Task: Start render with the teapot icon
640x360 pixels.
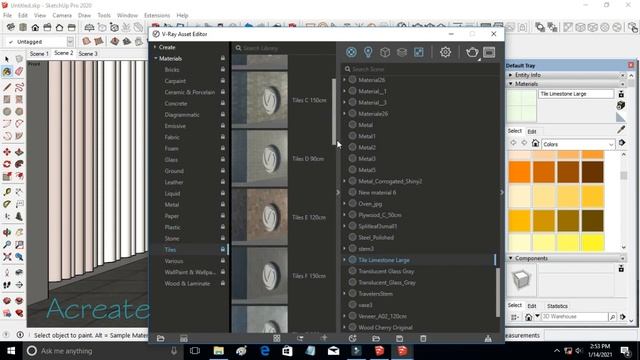Action: (x=472, y=52)
